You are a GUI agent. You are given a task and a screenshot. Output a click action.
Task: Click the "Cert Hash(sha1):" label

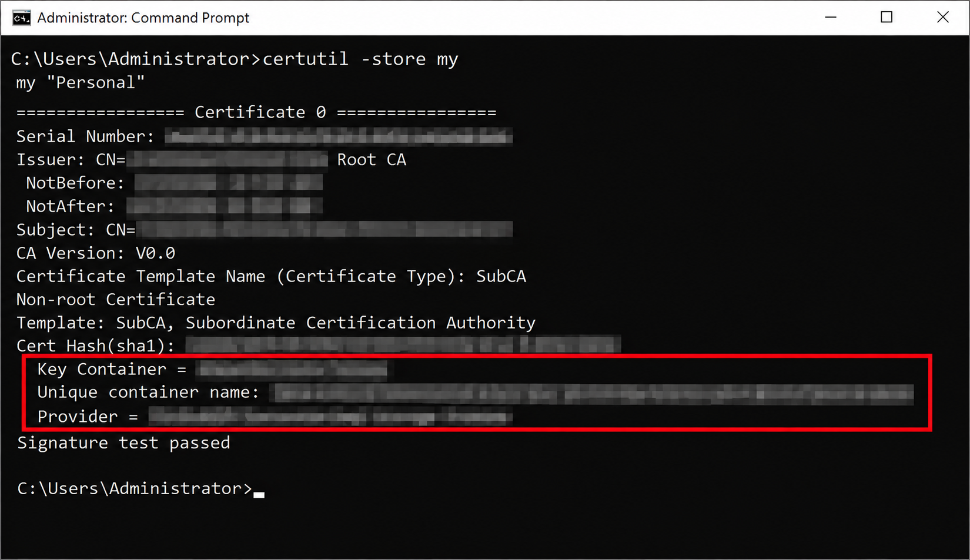click(x=96, y=346)
